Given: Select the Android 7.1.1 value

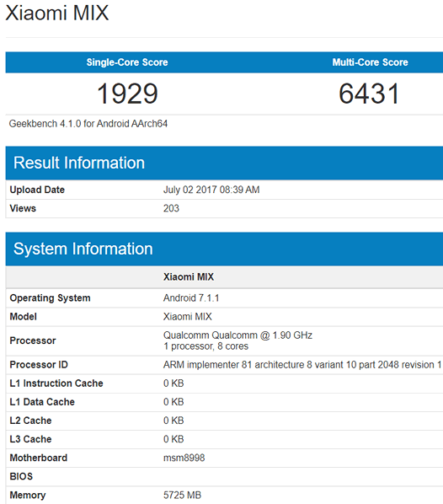Looking at the screenshot, I should [191, 298].
